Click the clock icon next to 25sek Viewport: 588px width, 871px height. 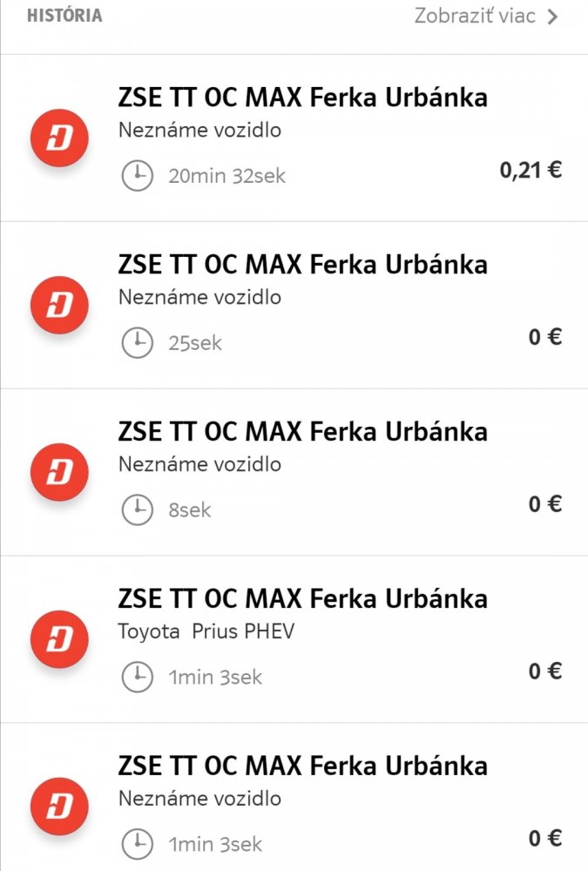point(137,343)
